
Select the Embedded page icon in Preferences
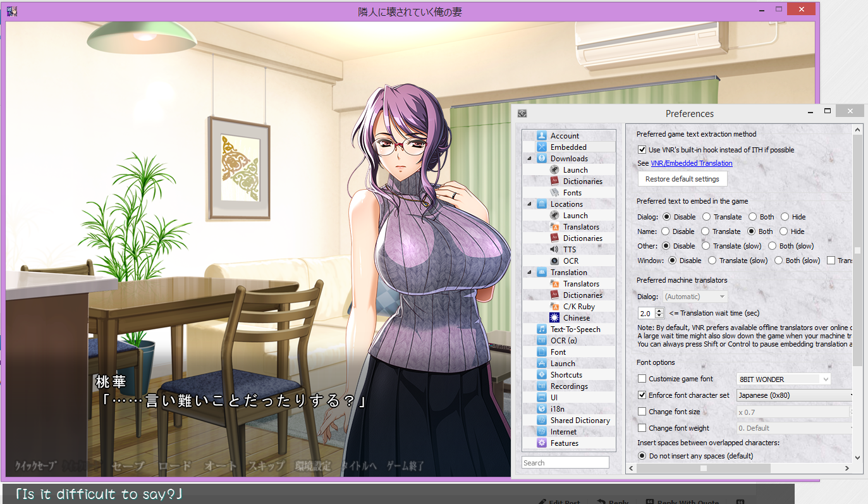542,147
